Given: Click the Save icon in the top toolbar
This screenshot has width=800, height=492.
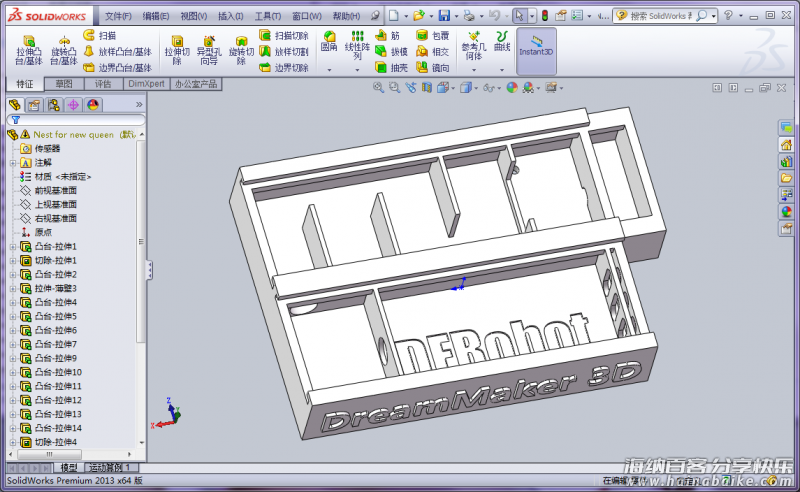Looking at the screenshot, I should click(x=444, y=16).
